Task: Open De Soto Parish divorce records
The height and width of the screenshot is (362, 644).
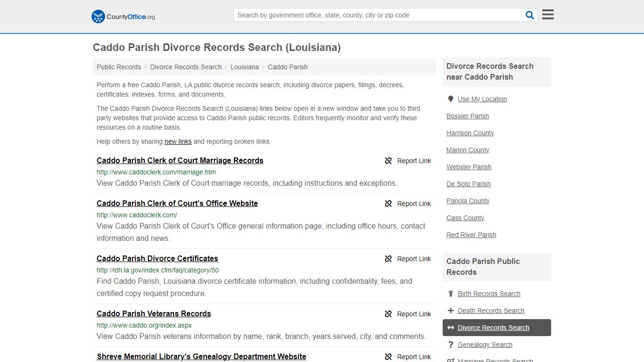Action: (x=469, y=184)
